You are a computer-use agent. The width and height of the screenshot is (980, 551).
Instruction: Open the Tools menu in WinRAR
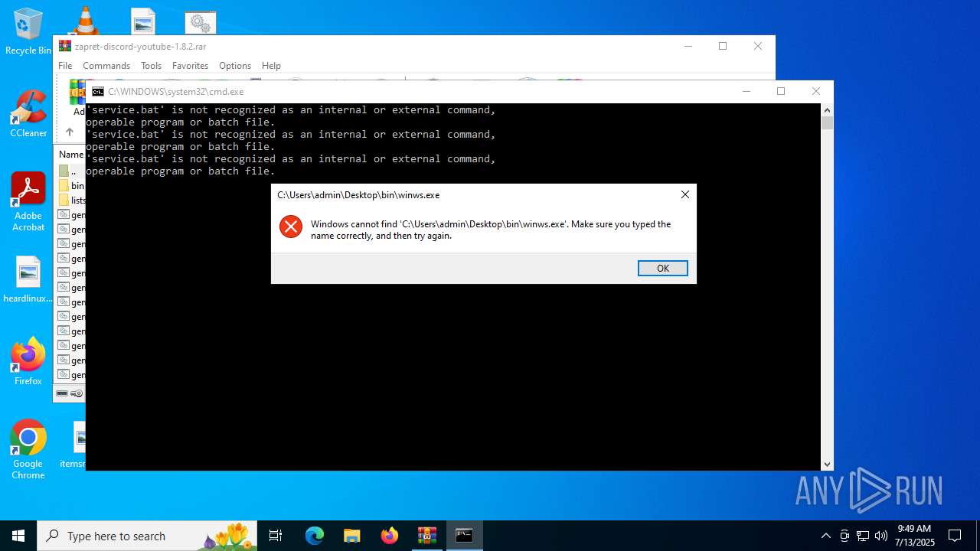pos(151,66)
